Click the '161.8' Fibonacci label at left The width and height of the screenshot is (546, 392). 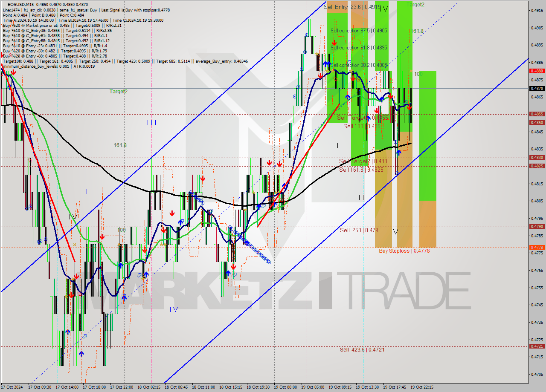point(120,145)
